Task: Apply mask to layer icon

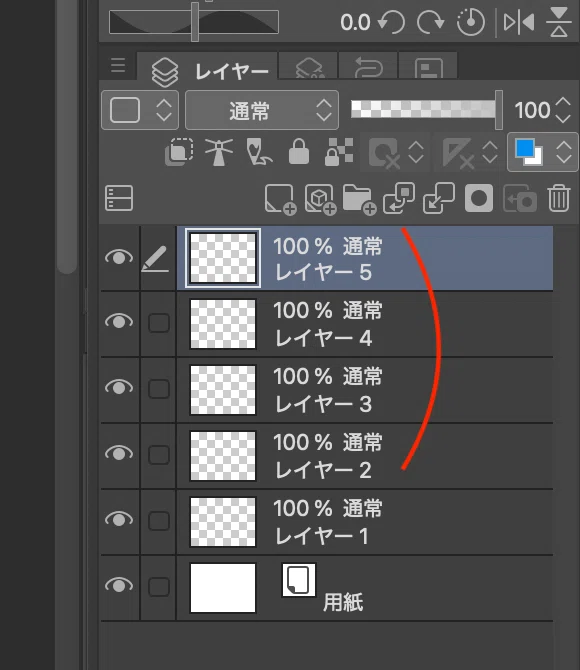Action: [520, 198]
